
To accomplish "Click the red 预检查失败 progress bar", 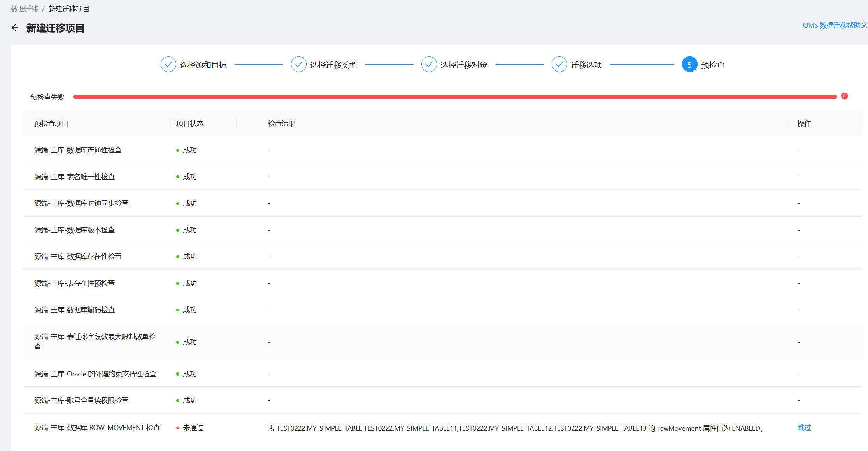I will [x=454, y=97].
